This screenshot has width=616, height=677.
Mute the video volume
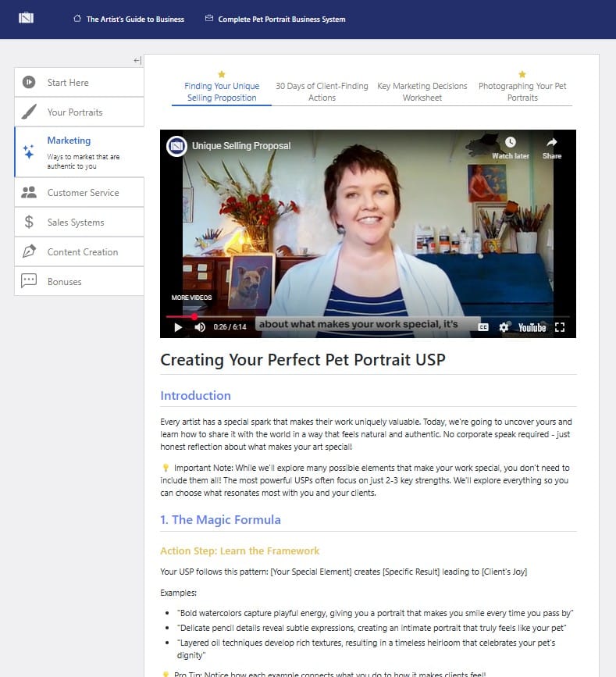point(200,327)
